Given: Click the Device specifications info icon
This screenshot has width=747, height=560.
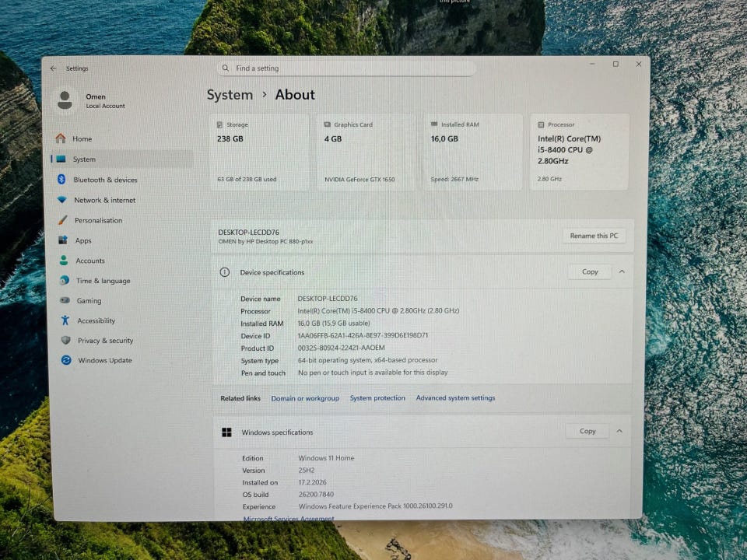Looking at the screenshot, I should coord(224,272).
